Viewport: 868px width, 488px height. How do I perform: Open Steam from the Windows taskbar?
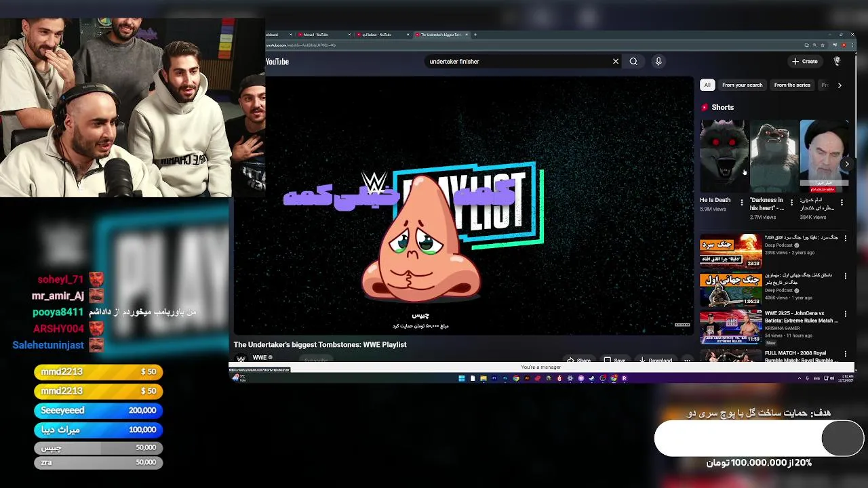point(592,378)
